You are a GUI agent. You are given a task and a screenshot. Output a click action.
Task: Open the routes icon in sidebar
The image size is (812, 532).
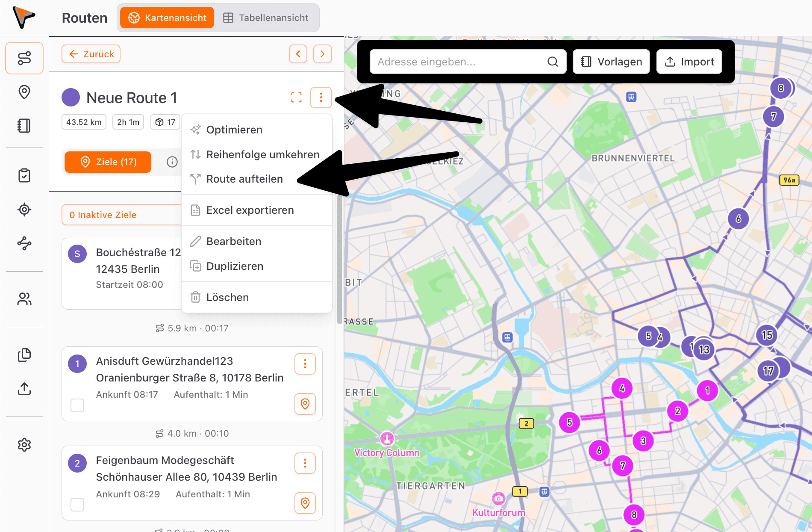tap(24, 58)
